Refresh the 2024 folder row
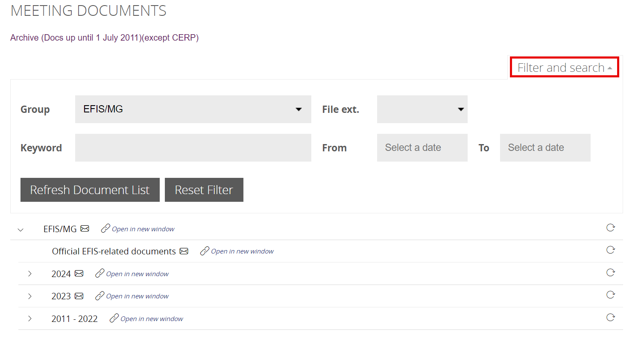Screen dimensions: 644x348 (611, 272)
